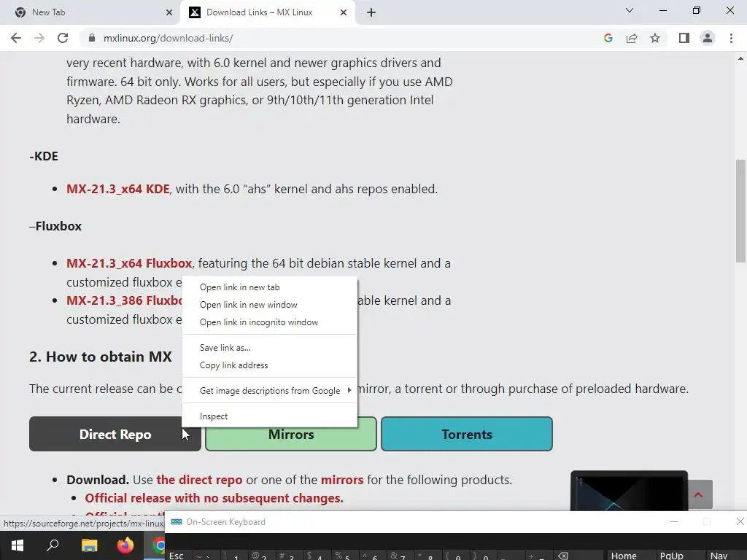Image resolution: width=747 pixels, height=560 pixels.
Task: Click the -KDE section heading
Action: [x=44, y=156]
